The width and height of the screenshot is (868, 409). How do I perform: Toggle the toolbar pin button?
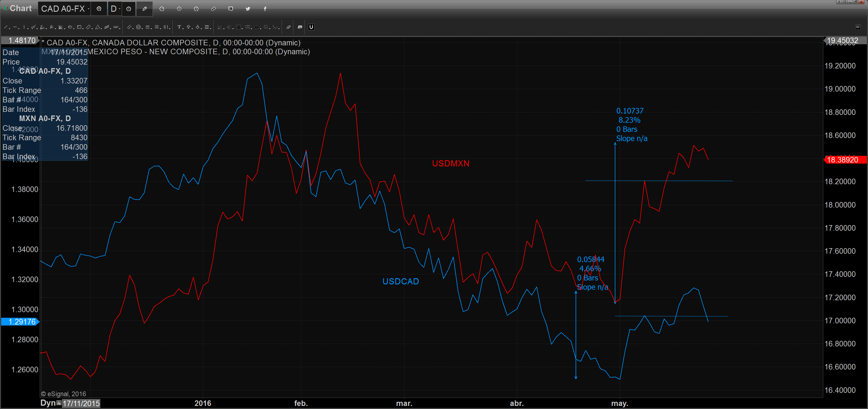click(x=858, y=27)
